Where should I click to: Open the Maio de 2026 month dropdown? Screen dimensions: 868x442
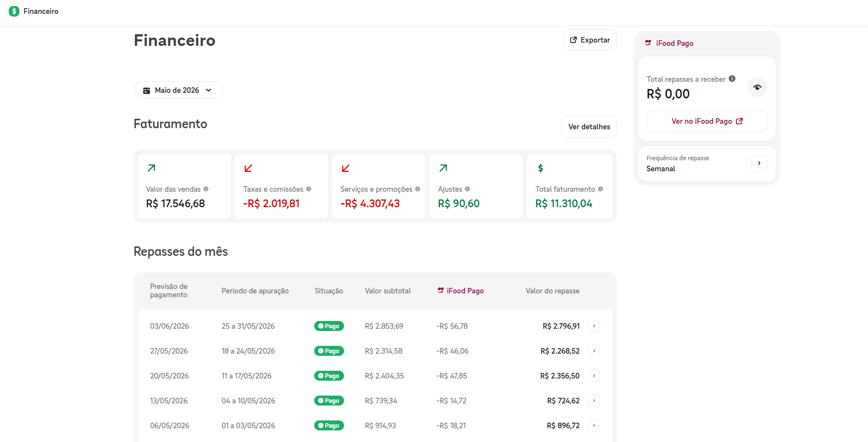(x=178, y=90)
